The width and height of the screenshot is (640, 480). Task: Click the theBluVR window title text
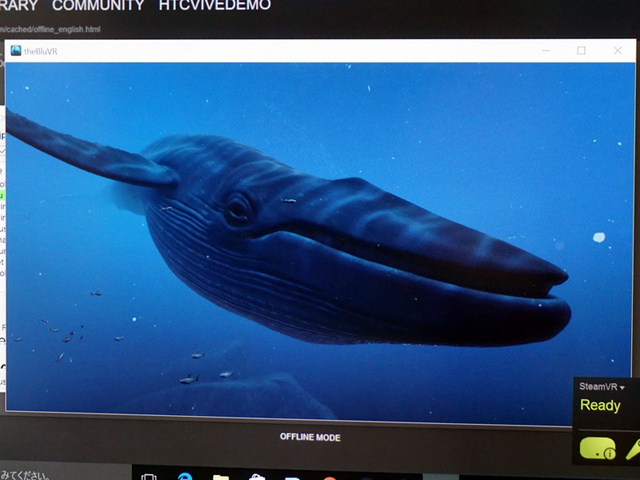pos(40,51)
